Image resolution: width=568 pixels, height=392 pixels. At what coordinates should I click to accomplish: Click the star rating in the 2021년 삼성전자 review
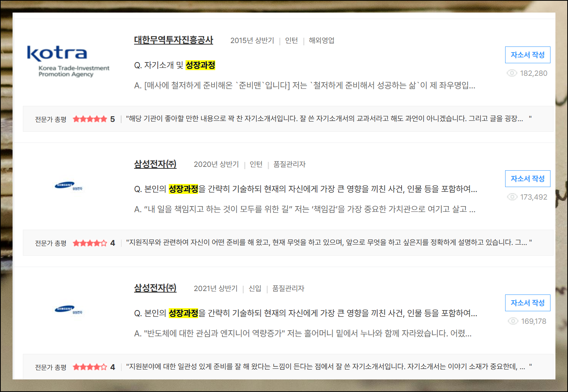pyautogui.click(x=90, y=367)
